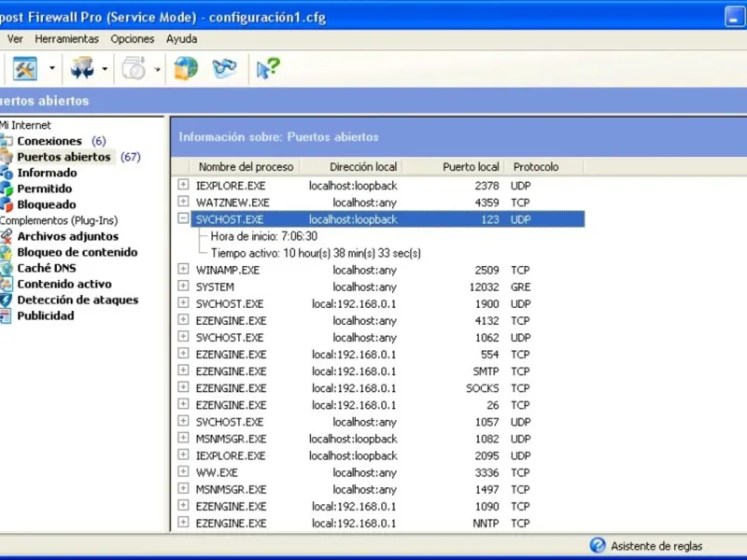
Task: Click the clock scheduler toolbar icon
Action: point(134,69)
